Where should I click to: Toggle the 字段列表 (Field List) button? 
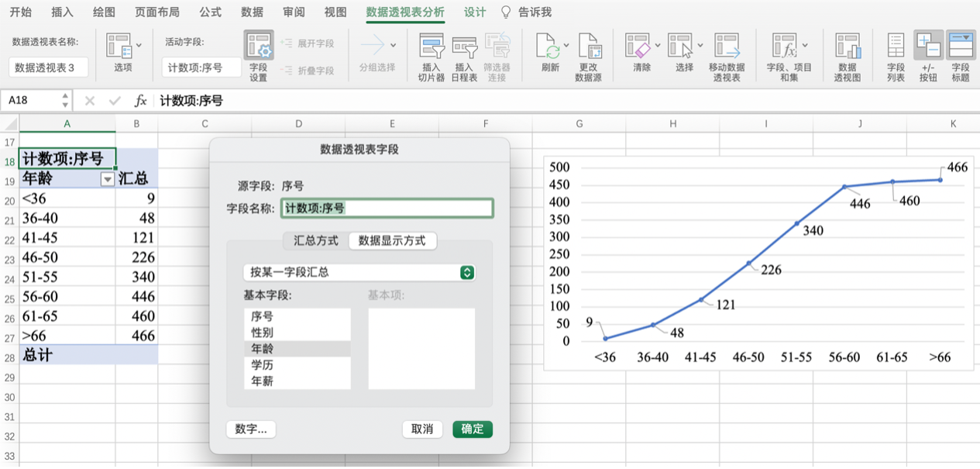(x=896, y=47)
